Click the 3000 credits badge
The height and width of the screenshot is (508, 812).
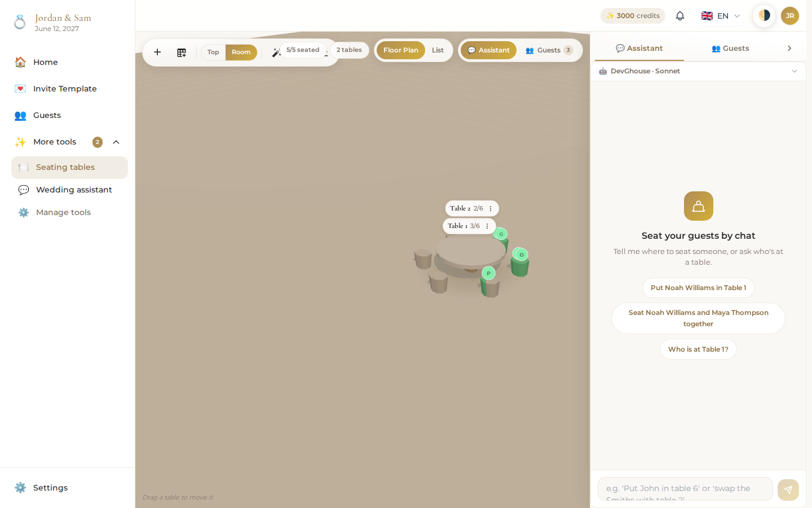tap(633, 16)
